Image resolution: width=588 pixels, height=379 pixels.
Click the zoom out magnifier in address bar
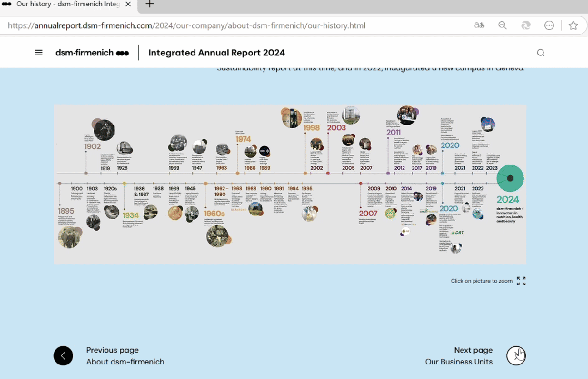pos(502,26)
